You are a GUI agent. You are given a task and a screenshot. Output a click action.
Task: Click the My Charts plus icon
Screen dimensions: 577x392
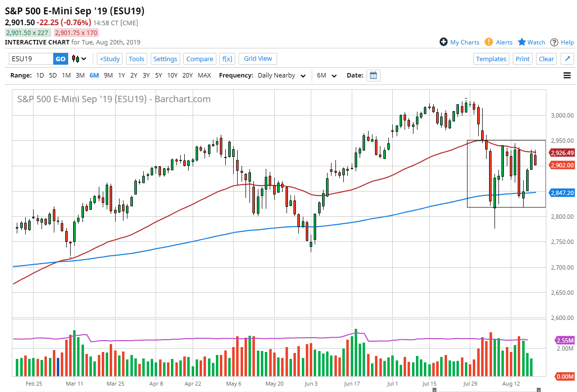point(443,42)
